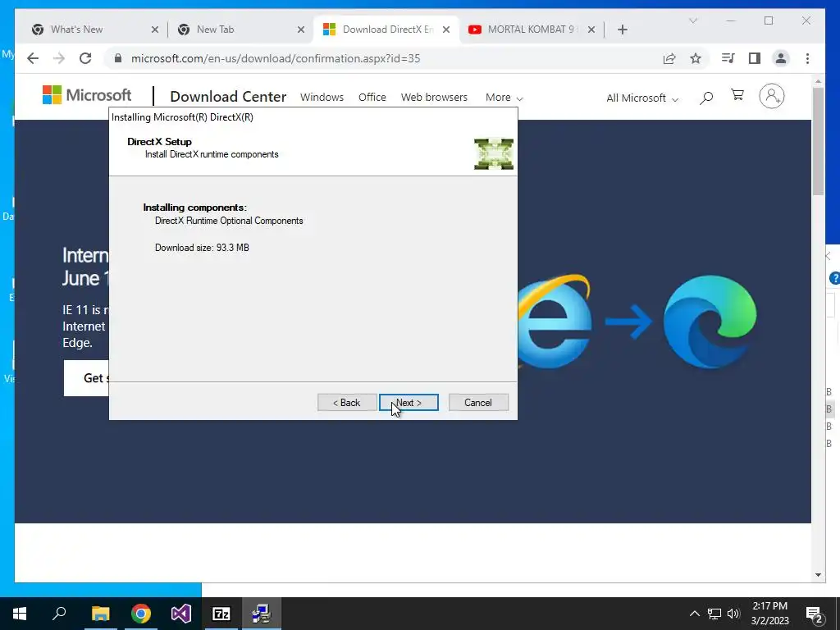Sign in with account icon
The image size is (840, 630).
(x=771, y=97)
